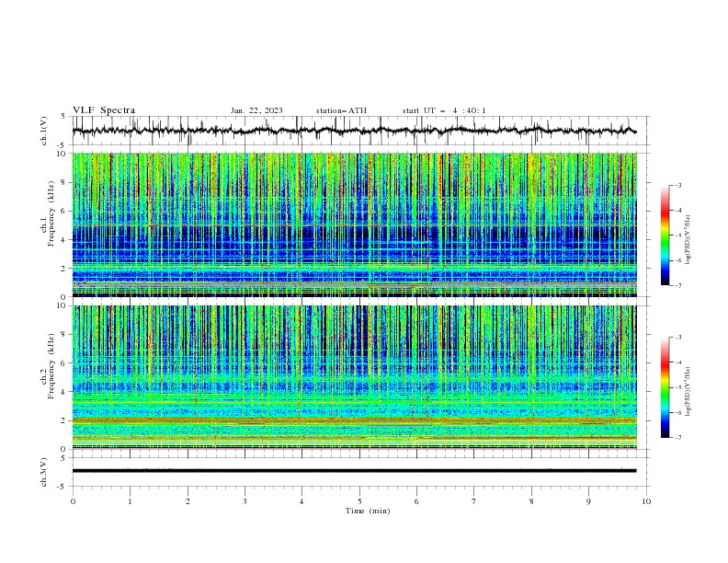Image resolution: width=728 pixels, height=563 pixels.
Task: Click the ch.1 Frequency (kHz) axis label
Action: click(x=48, y=214)
